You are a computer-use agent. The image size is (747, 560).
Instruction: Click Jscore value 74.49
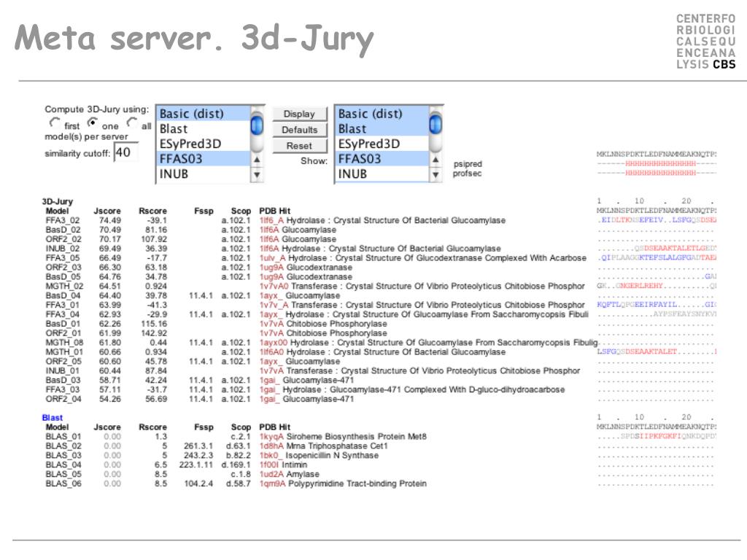pos(110,220)
